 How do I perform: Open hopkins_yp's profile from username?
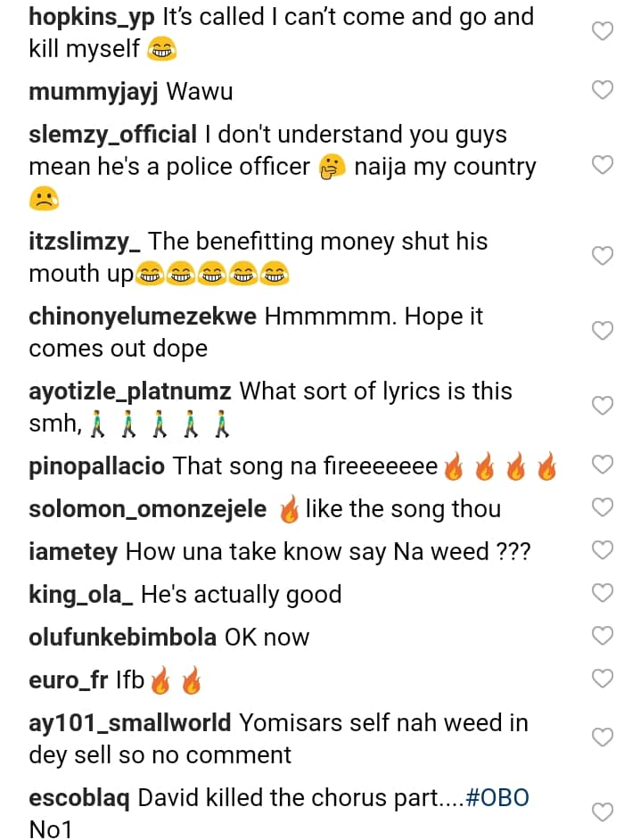pos(92,17)
